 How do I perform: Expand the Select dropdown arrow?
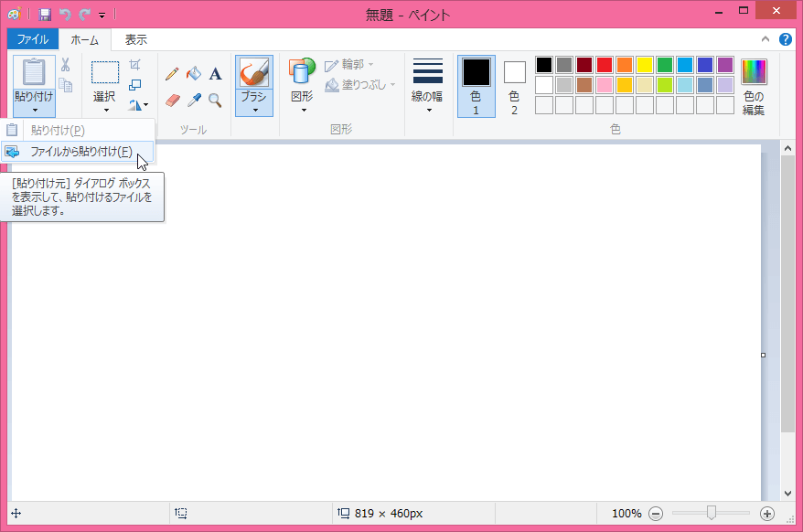tap(106, 110)
